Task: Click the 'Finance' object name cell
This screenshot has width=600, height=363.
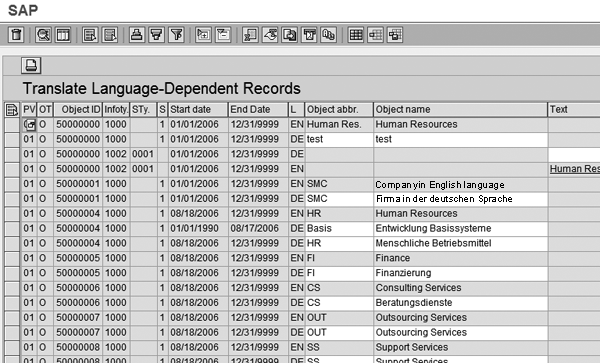Action: (460, 259)
